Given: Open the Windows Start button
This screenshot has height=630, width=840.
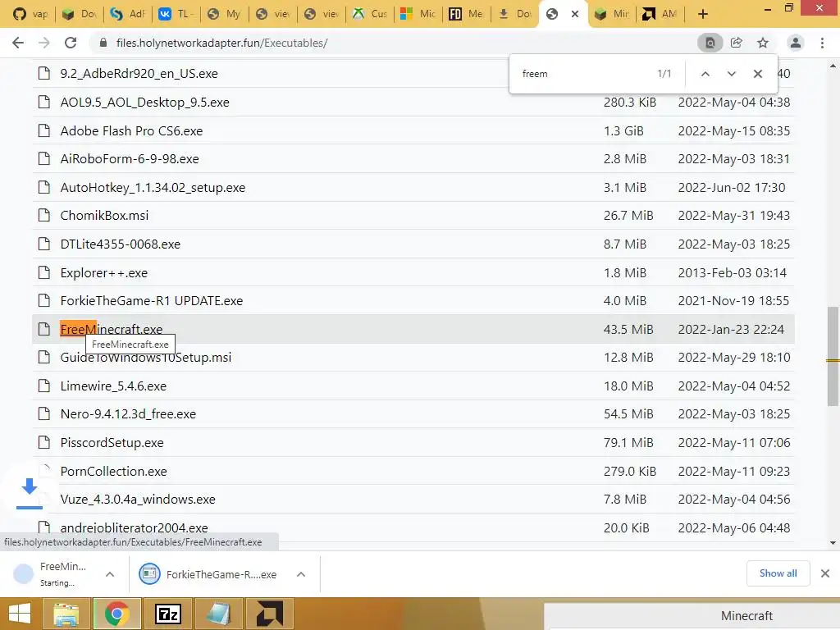Looking at the screenshot, I should [20, 614].
